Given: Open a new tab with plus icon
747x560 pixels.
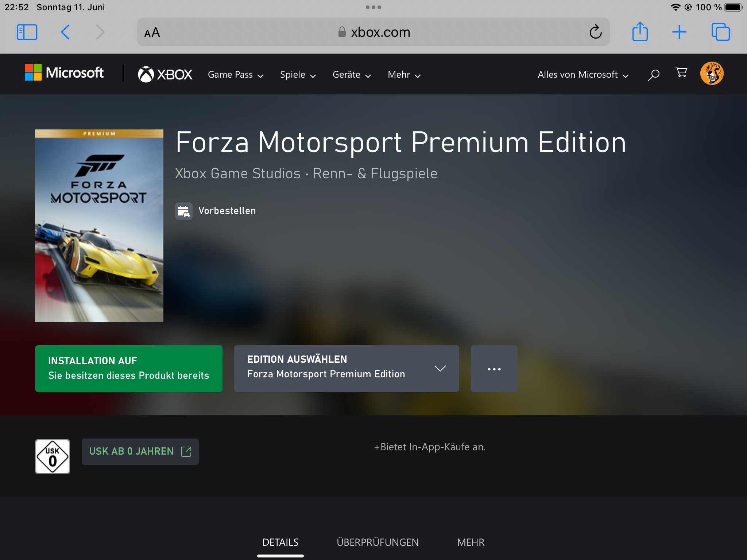Looking at the screenshot, I should (x=679, y=32).
